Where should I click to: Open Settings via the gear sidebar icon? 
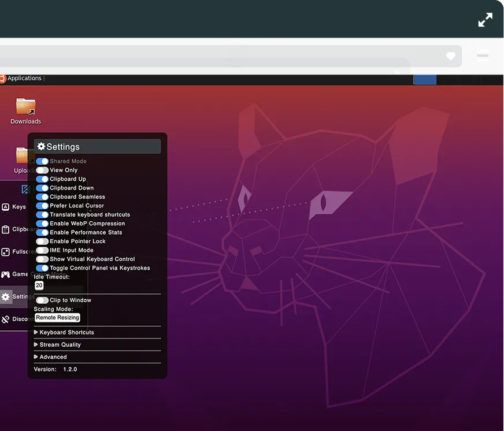(x=5, y=296)
